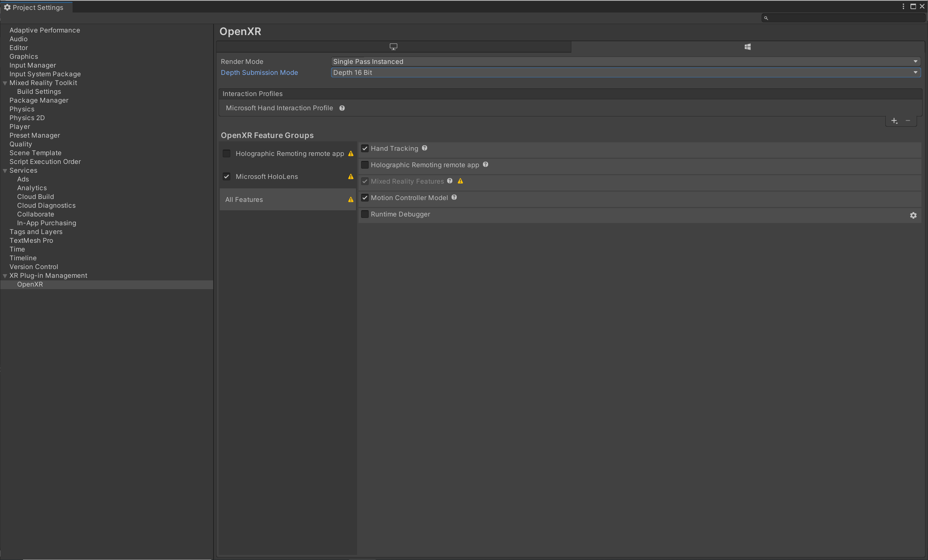Select Ads under Services
928x560 pixels.
point(23,179)
